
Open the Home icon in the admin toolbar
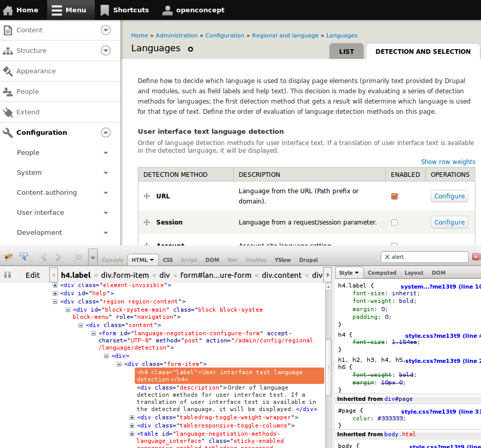8,10
